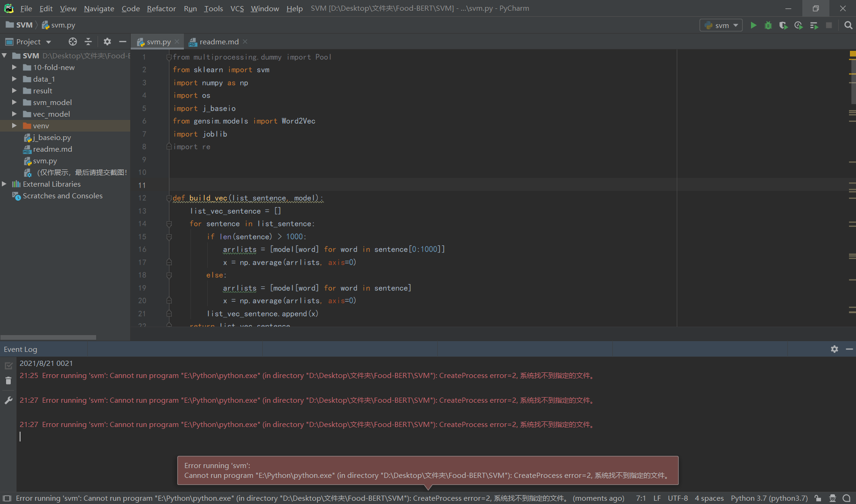Open the Tools menu

(213, 8)
